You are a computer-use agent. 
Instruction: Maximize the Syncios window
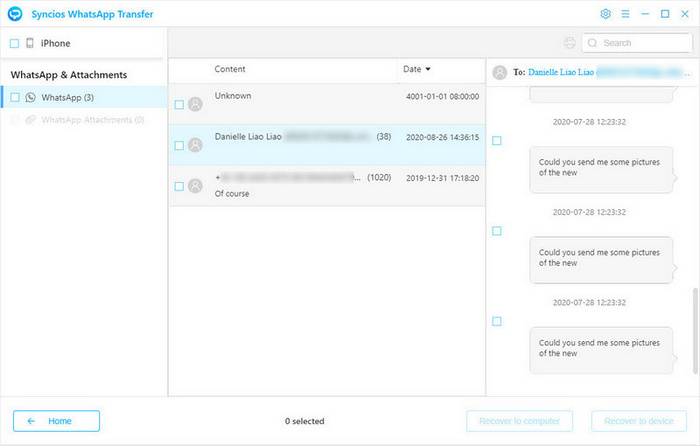tap(665, 14)
